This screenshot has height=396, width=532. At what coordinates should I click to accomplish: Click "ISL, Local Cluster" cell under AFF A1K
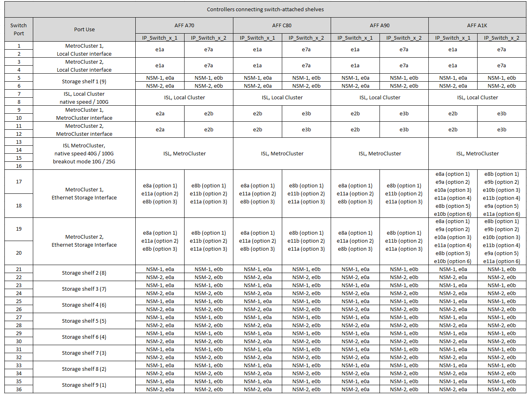(477, 98)
